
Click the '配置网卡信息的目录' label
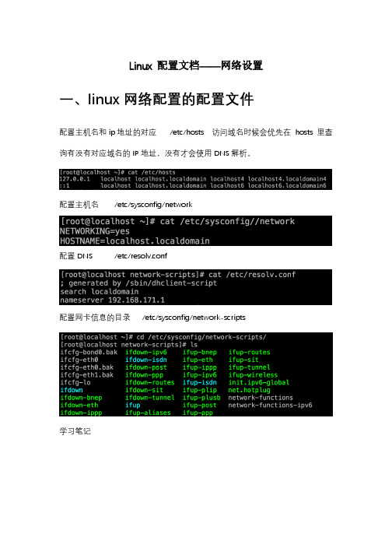coord(95,318)
